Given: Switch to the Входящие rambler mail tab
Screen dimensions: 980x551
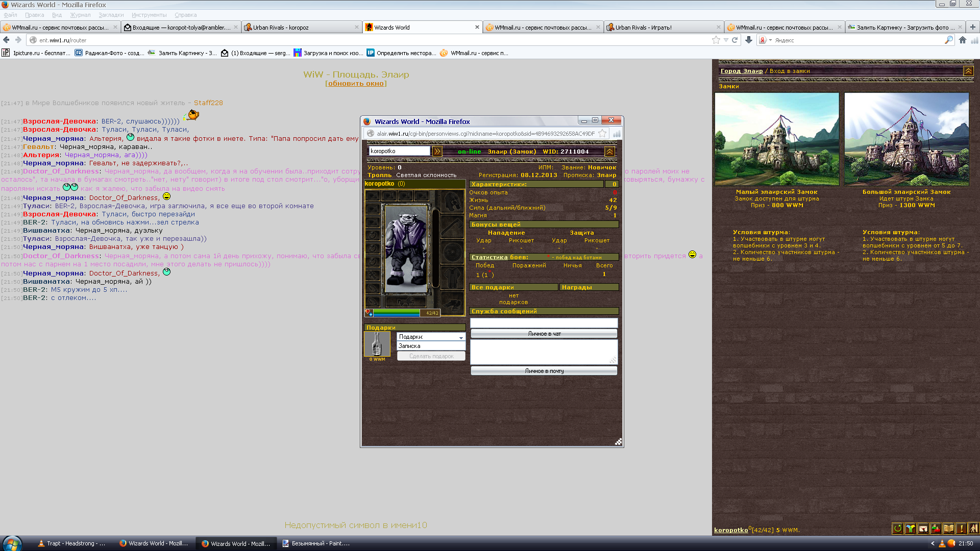Looking at the screenshot, I should pyautogui.click(x=181, y=28).
